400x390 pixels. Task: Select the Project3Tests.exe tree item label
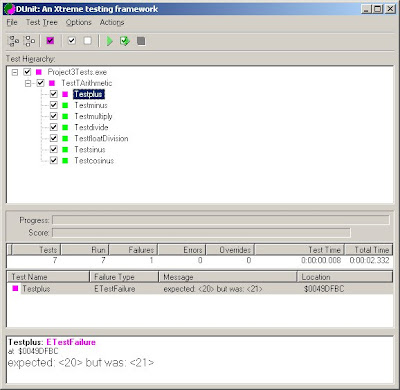[77, 72]
